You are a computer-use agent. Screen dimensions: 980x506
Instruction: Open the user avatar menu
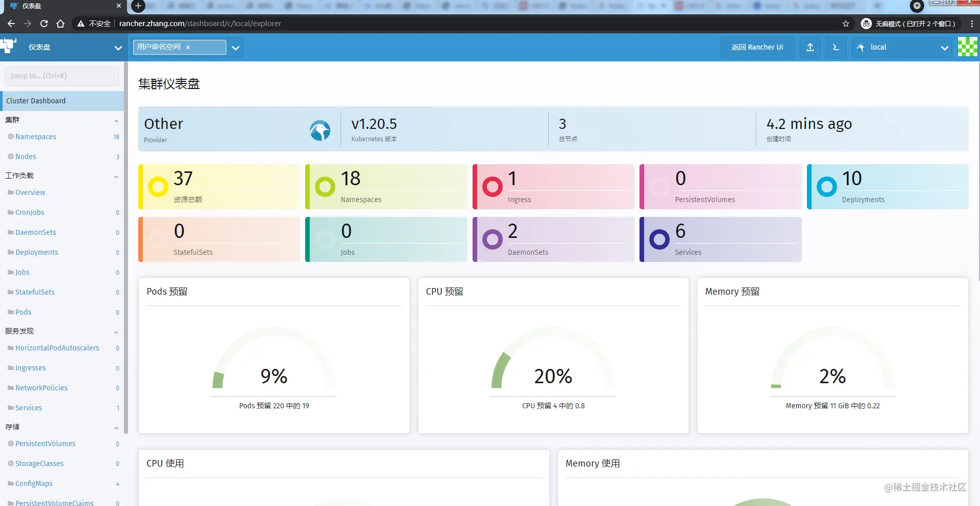[968, 47]
